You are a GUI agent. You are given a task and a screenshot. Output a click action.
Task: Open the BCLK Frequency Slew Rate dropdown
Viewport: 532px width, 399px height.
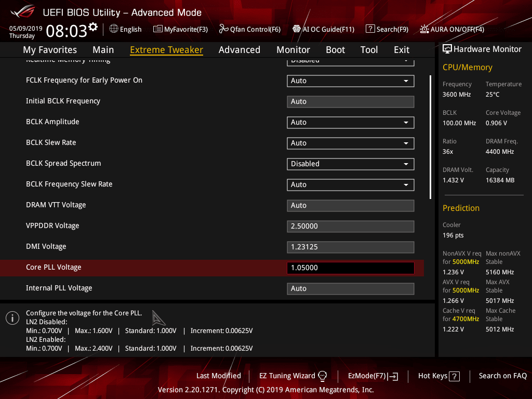pyautogui.click(x=351, y=185)
